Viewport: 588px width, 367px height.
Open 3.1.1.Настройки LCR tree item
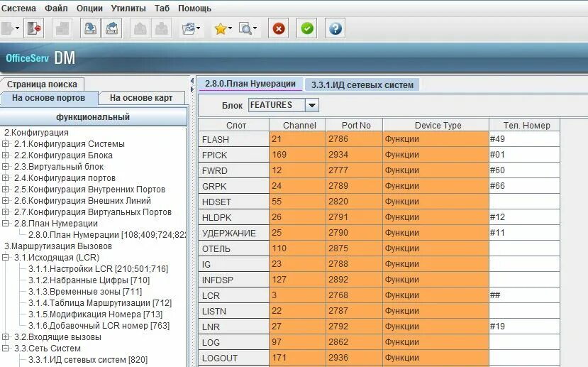[99, 268]
